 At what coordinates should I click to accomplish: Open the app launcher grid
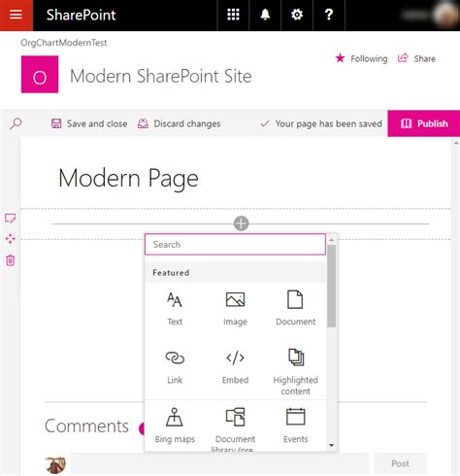pos(233,15)
